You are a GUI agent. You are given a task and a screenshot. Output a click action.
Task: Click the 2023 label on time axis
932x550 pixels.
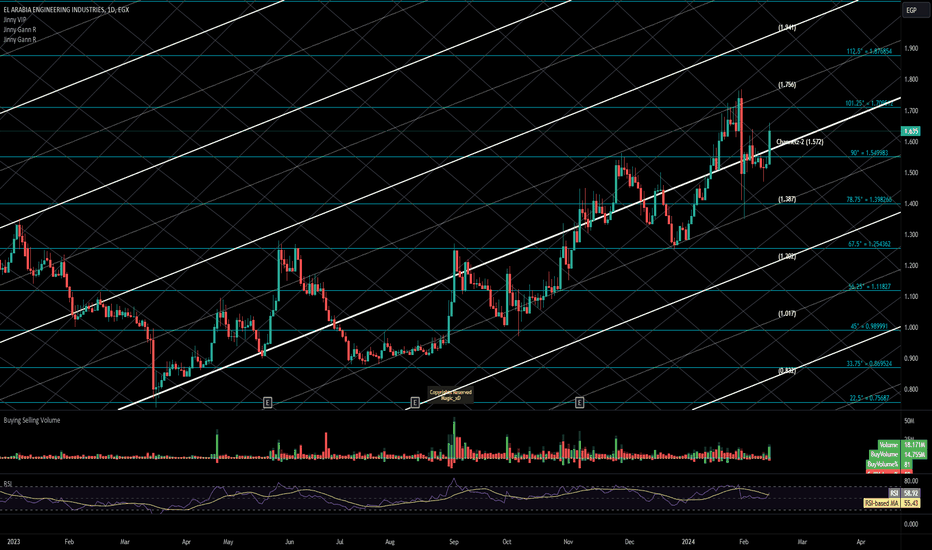tap(13, 542)
